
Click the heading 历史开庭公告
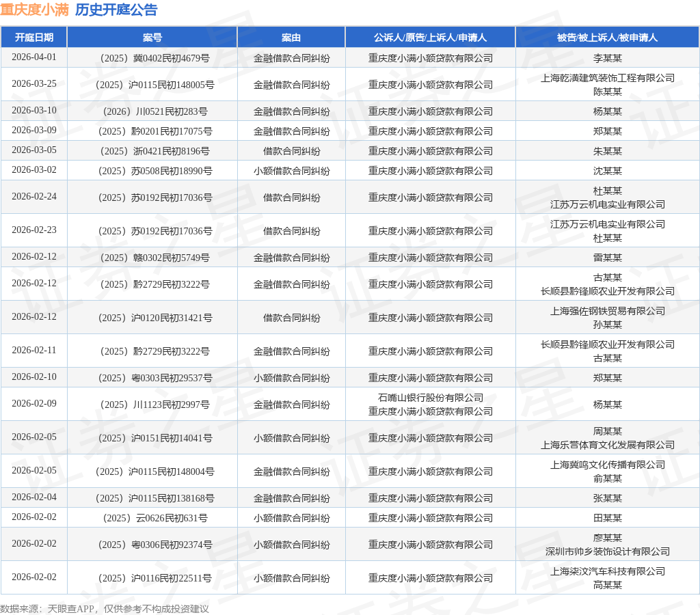pyautogui.click(x=116, y=10)
